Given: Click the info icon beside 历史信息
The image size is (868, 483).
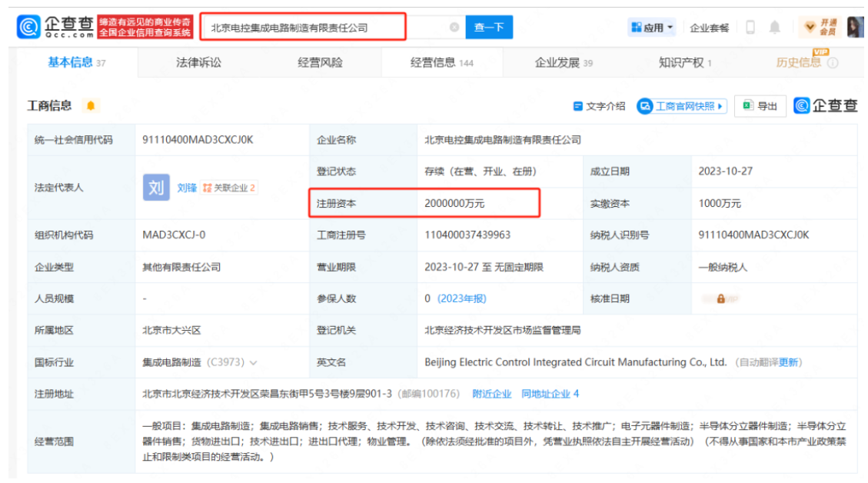Looking at the screenshot, I should click(x=833, y=63).
